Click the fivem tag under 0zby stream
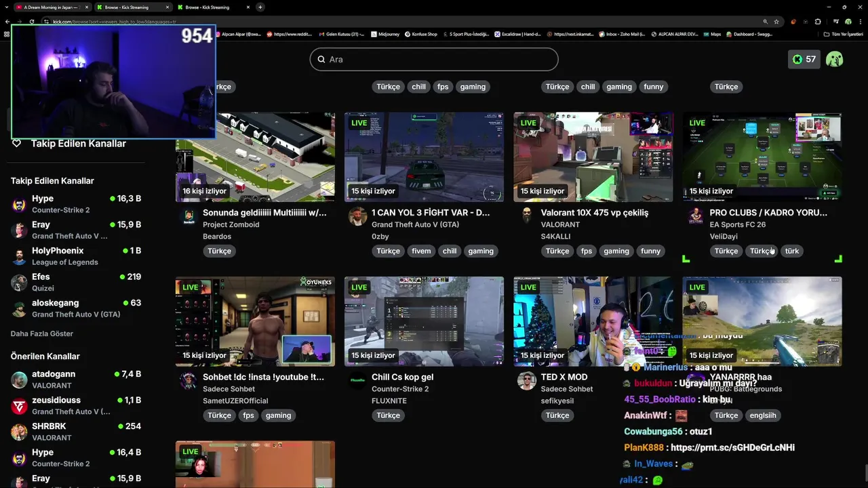868x488 pixels. (x=421, y=251)
